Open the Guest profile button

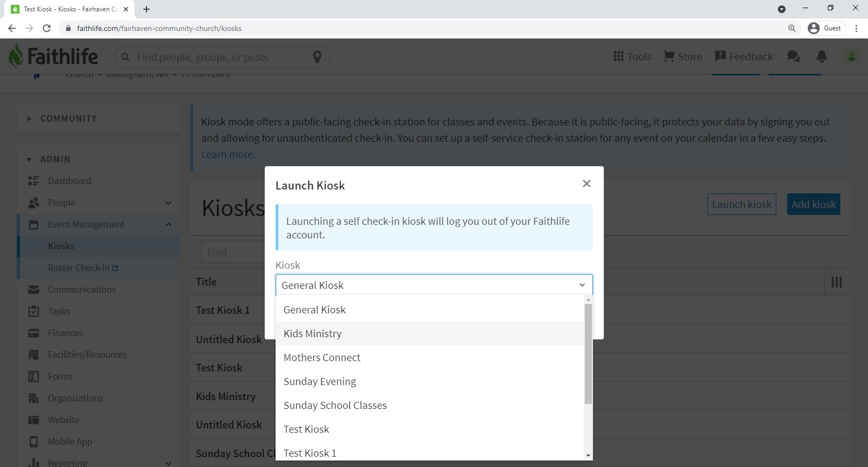pyautogui.click(x=826, y=28)
